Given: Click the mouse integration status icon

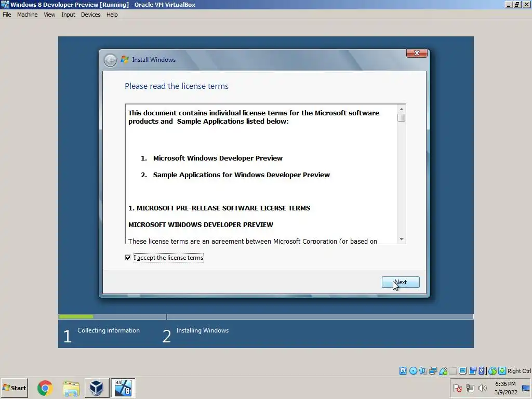Looking at the screenshot, I should [493, 371].
